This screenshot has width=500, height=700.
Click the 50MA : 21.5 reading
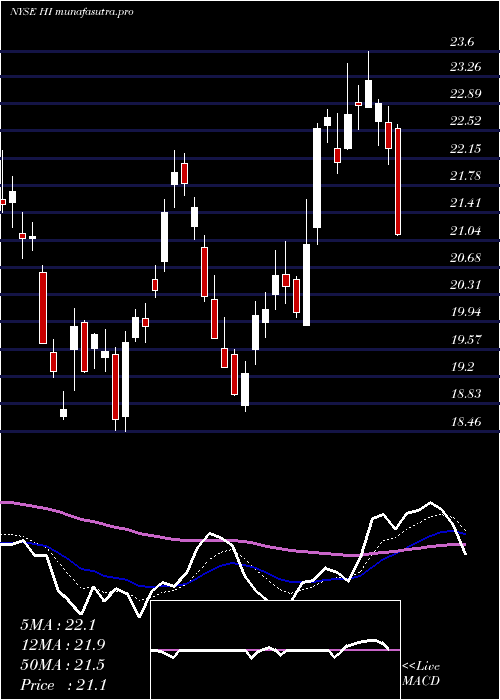point(62,665)
